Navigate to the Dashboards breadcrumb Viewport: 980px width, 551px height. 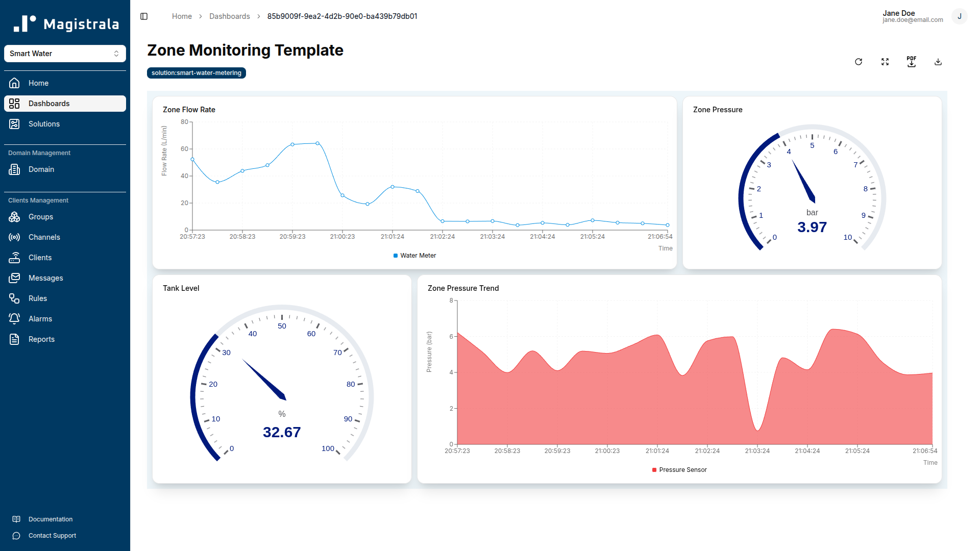230,16
